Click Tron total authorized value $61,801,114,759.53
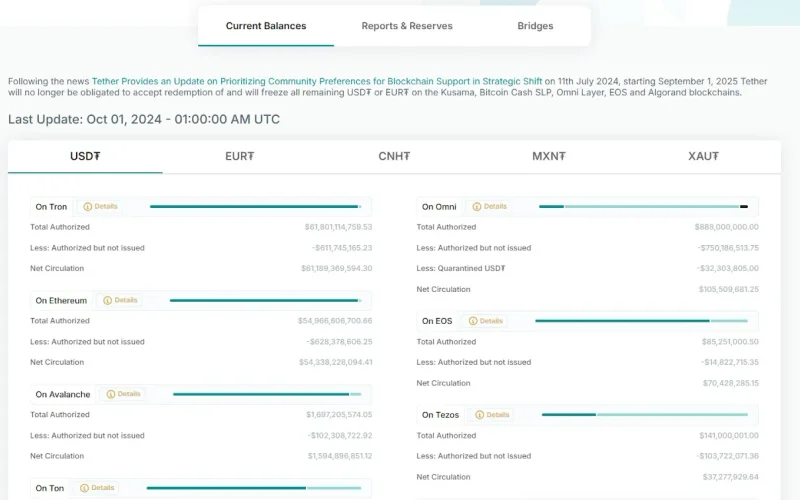Viewport: 800px width, 500px height. click(338, 227)
